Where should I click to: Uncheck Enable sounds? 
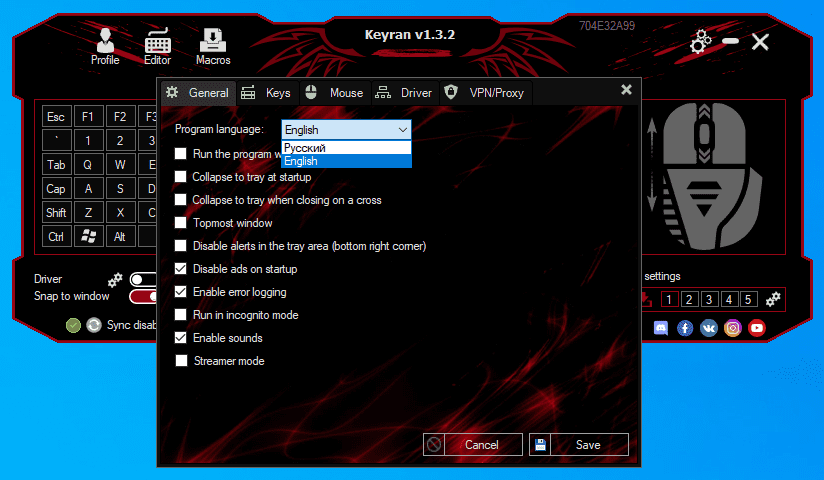[x=180, y=338]
